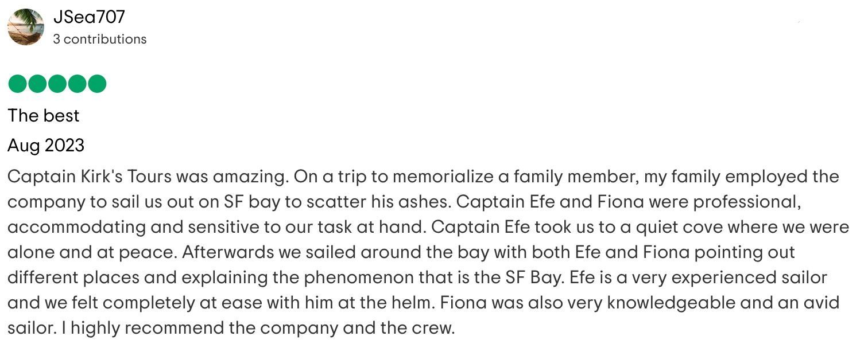Click the Aug 2023 review date
Viewport: 868px width, 344px height.
click(46, 145)
